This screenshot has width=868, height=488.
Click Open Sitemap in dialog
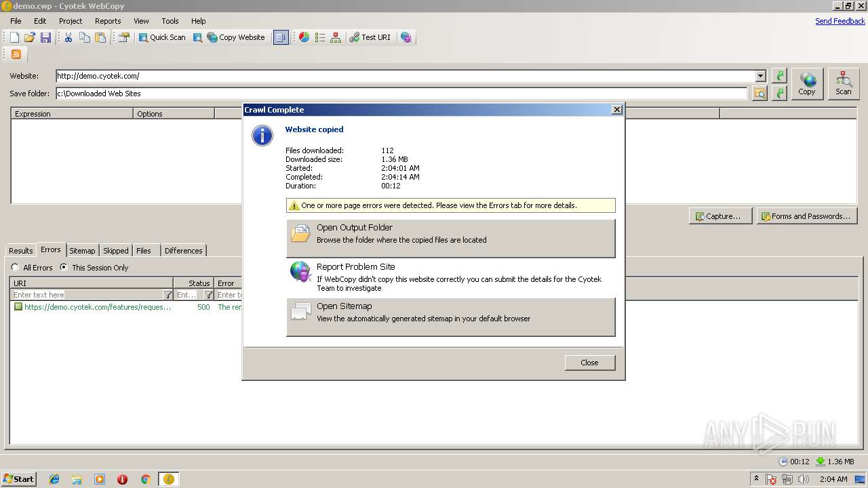click(x=451, y=317)
